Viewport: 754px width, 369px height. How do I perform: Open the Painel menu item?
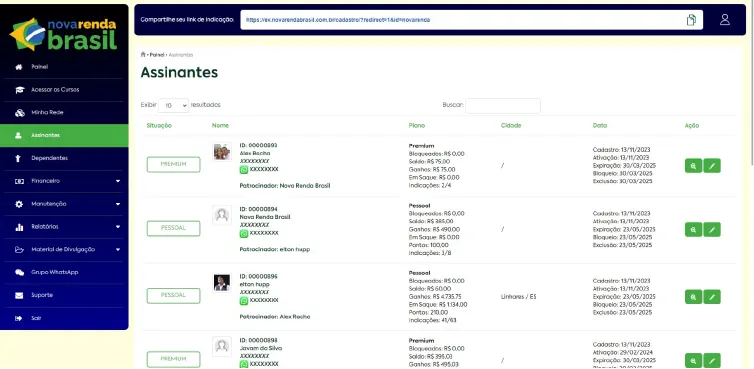[64, 67]
